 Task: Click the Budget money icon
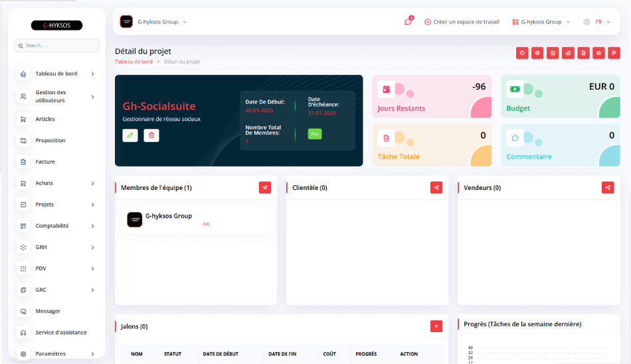coord(515,90)
